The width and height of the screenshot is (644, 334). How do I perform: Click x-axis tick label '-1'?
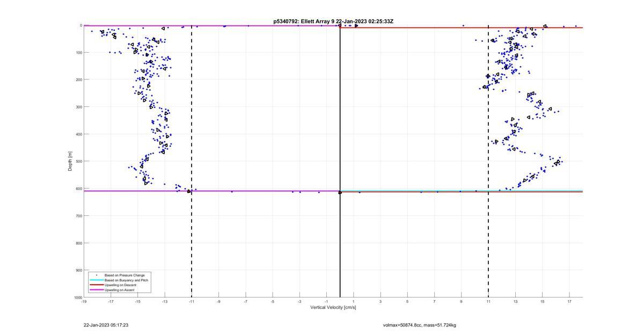(326, 301)
